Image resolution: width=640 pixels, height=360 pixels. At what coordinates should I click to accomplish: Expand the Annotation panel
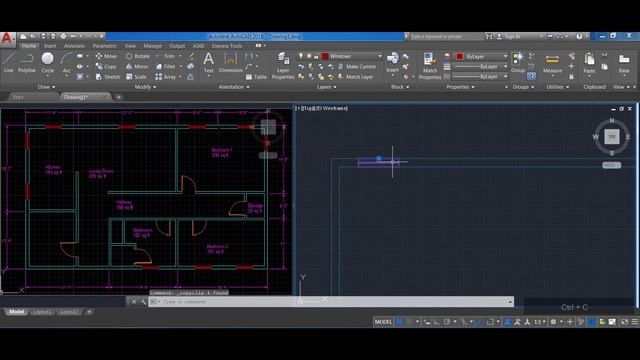pos(234,87)
